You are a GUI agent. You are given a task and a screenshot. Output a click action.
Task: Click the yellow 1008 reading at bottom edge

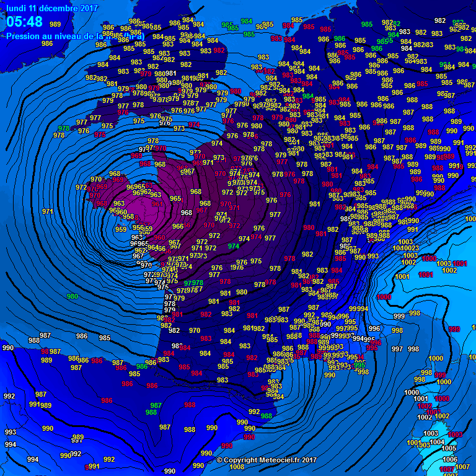[x=237, y=467]
